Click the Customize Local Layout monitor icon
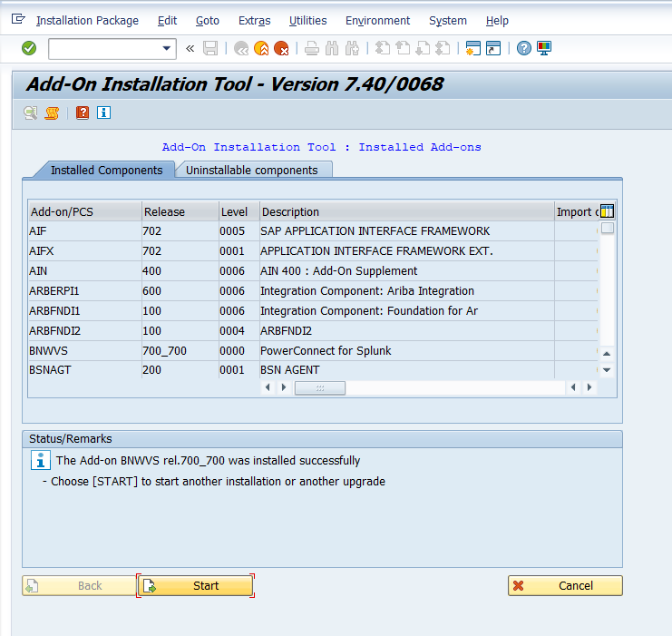Screen dimensions: 672x636 pyautogui.click(x=544, y=48)
